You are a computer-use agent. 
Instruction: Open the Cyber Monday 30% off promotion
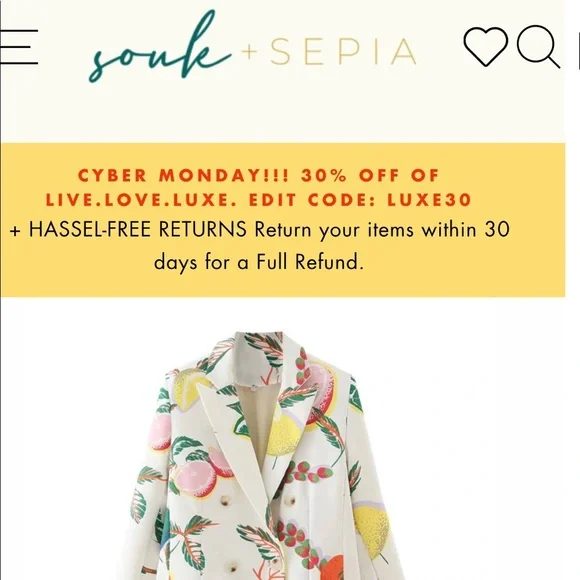(x=258, y=175)
